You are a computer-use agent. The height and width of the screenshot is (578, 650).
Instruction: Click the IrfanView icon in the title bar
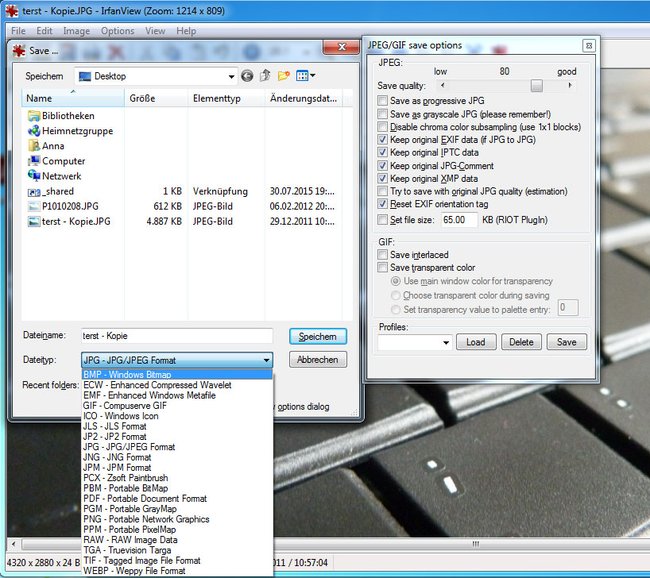[12, 10]
